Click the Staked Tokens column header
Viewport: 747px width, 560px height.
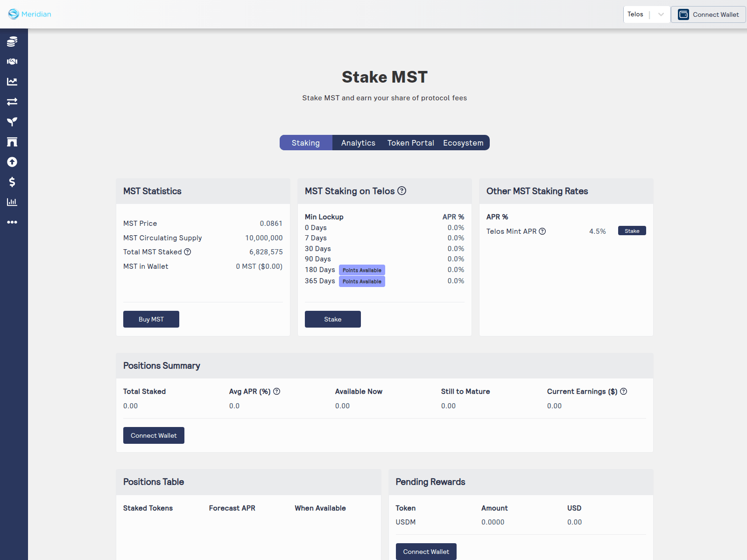click(148, 508)
